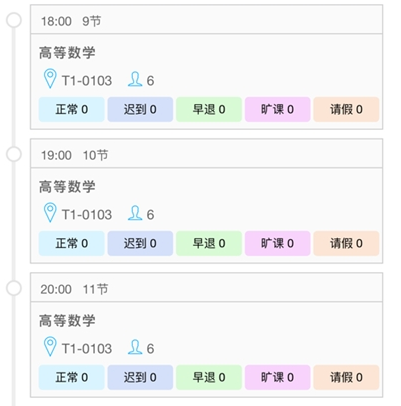Image resolution: width=401 pixels, height=406 pixels.
Task: Open 高等数学 course title at 18:00
Action: pyautogui.click(x=67, y=53)
